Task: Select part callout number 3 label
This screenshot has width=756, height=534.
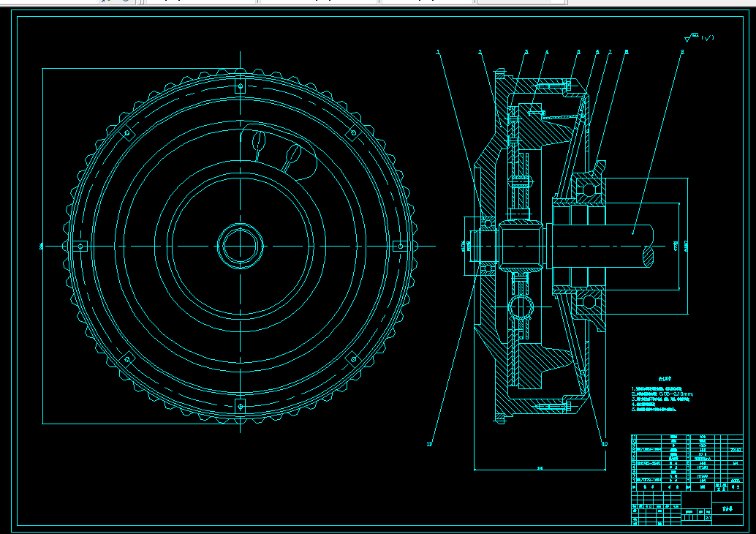Action: tap(526, 52)
